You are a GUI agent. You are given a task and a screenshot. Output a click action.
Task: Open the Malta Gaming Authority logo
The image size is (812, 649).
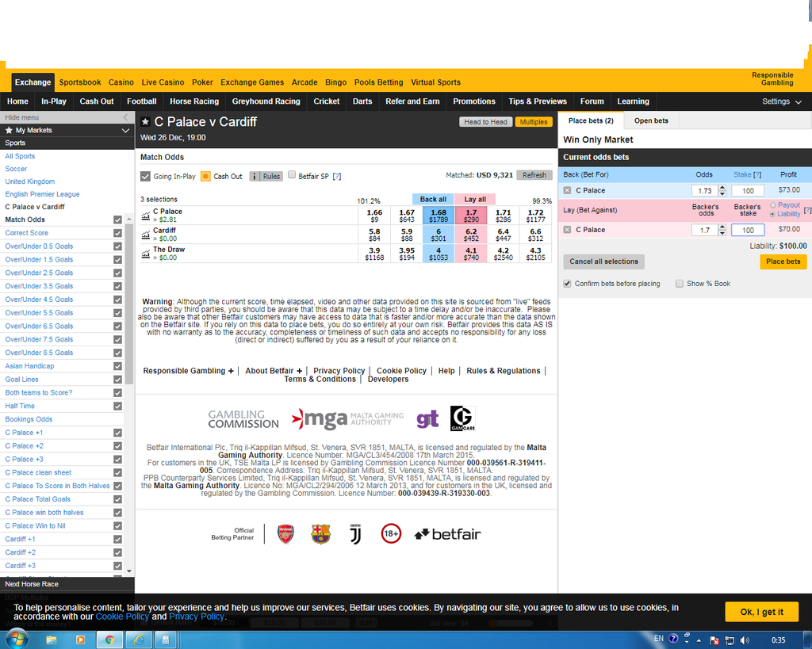click(x=347, y=418)
